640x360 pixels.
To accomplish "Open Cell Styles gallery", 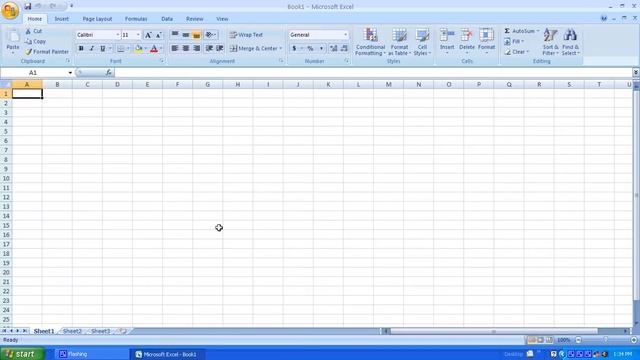I will pyautogui.click(x=422, y=42).
